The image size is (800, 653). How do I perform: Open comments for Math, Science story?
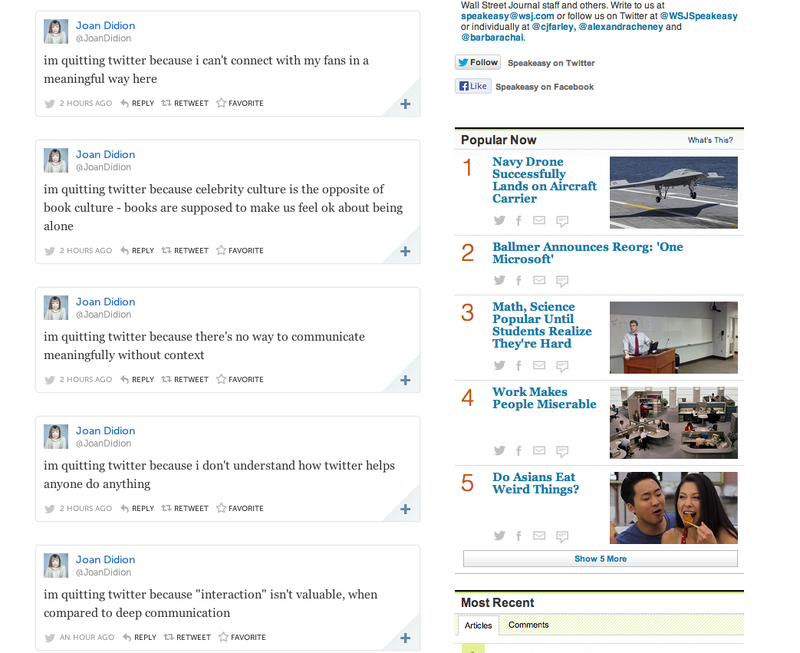[x=562, y=366]
